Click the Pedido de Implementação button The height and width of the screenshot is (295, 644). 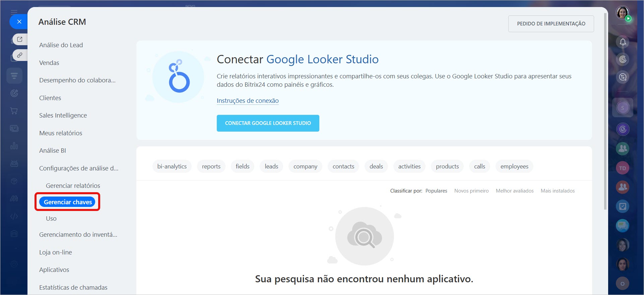pos(551,24)
